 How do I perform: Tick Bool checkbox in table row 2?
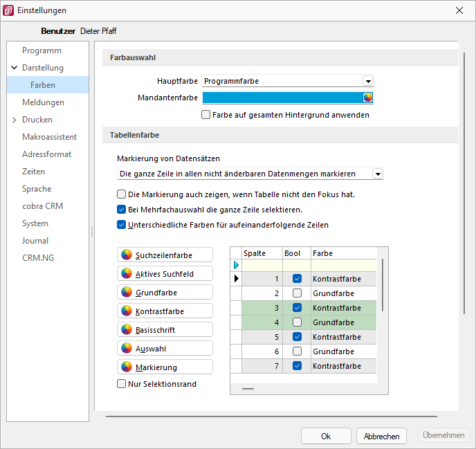click(297, 293)
